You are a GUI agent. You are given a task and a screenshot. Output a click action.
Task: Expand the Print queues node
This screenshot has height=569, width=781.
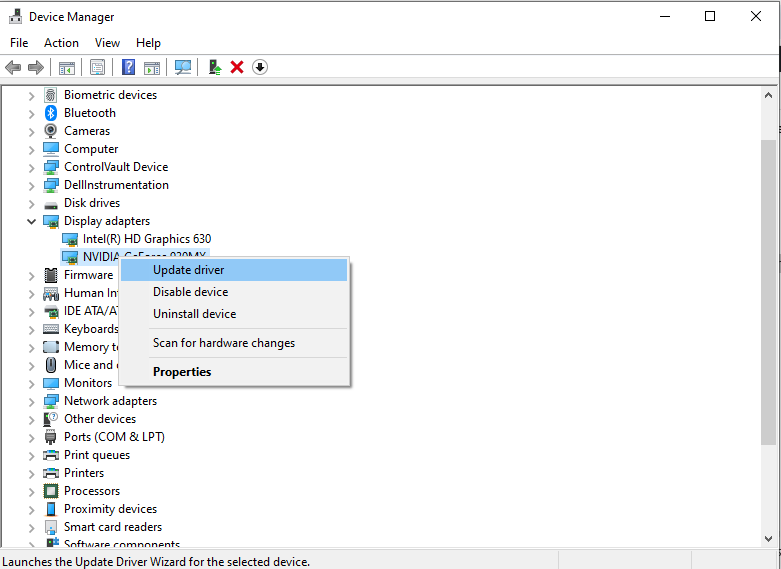(31, 455)
